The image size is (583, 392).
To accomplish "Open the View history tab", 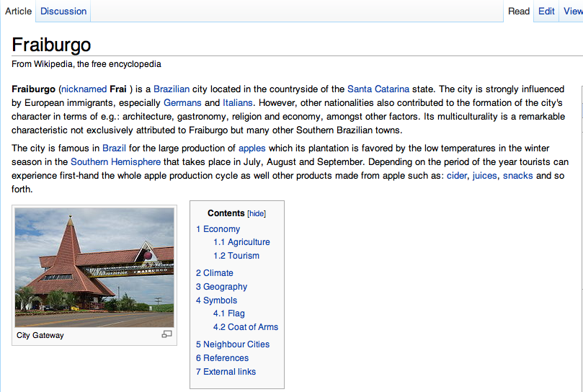I will 573,11.
